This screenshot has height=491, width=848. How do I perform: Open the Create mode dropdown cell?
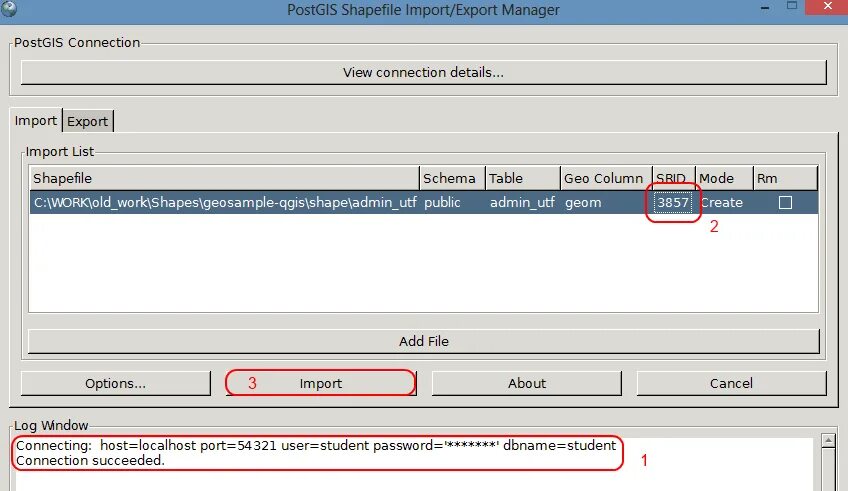(x=724, y=203)
